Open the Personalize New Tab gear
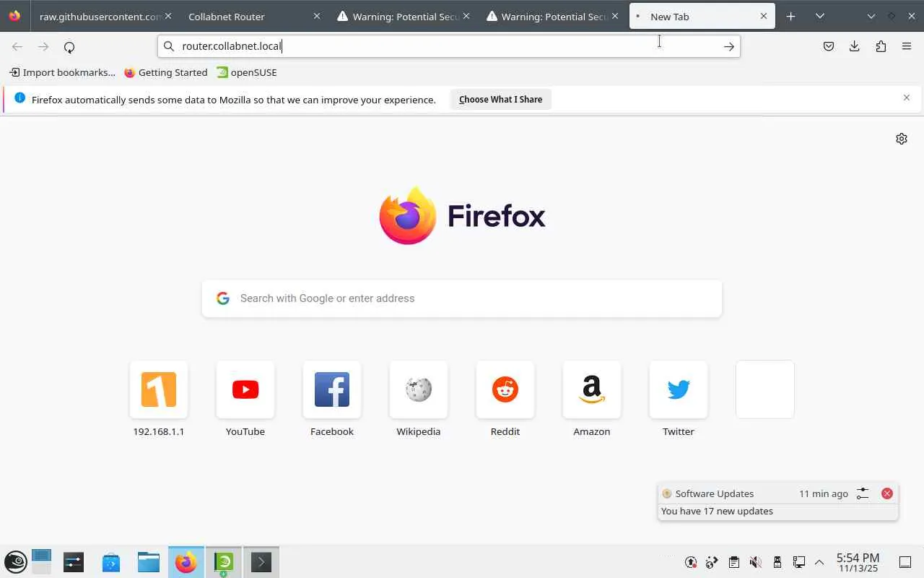 pos(902,139)
